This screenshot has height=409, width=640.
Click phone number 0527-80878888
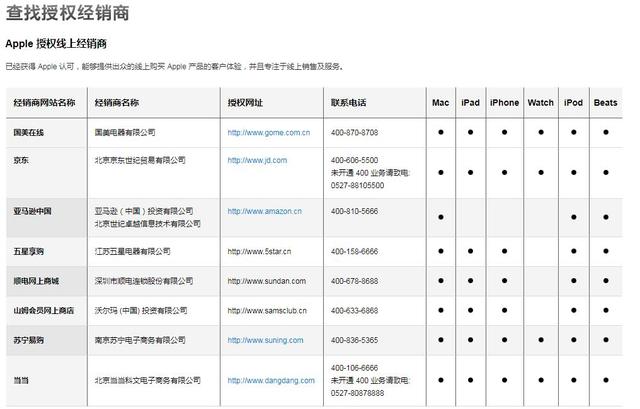(x=358, y=393)
